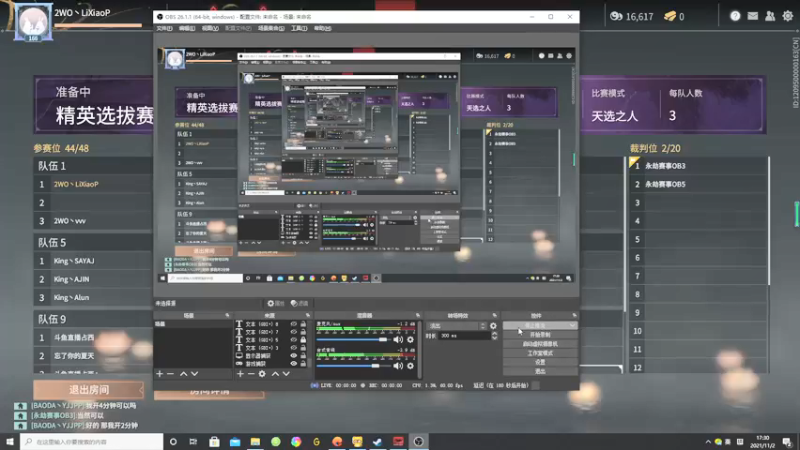Open source properties gear in Sources panel

(x=262, y=374)
